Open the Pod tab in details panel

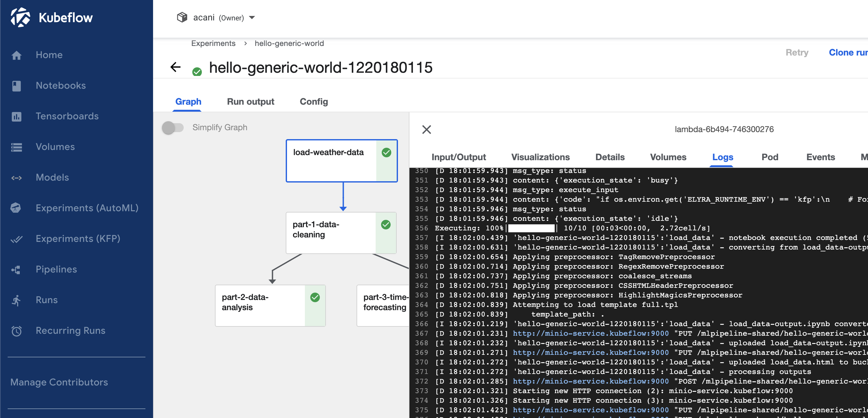(769, 157)
